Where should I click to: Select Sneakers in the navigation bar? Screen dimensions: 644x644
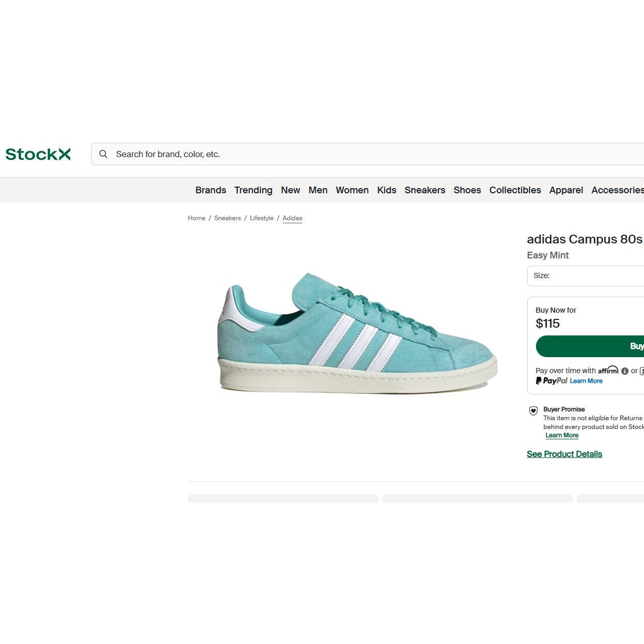coord(424,190)
